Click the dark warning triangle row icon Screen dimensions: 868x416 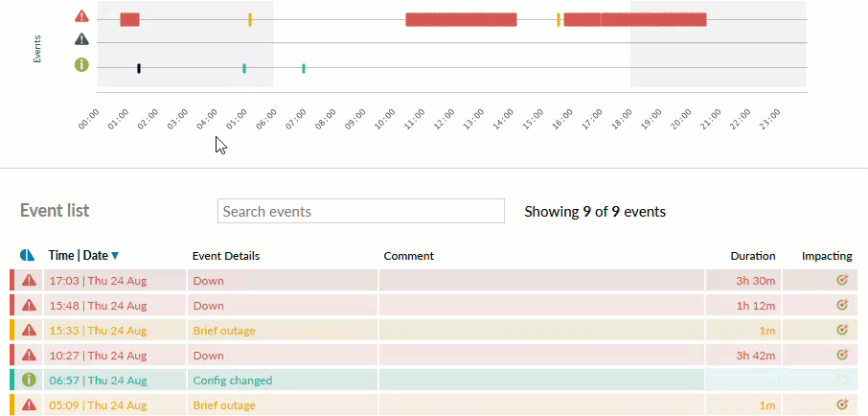(81, 39)
